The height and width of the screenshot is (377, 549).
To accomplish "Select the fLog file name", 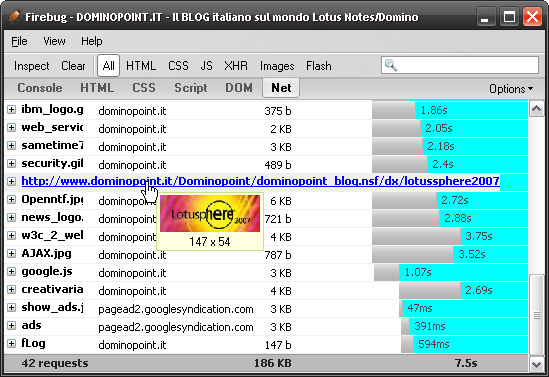I will click(x=33, y=343).
